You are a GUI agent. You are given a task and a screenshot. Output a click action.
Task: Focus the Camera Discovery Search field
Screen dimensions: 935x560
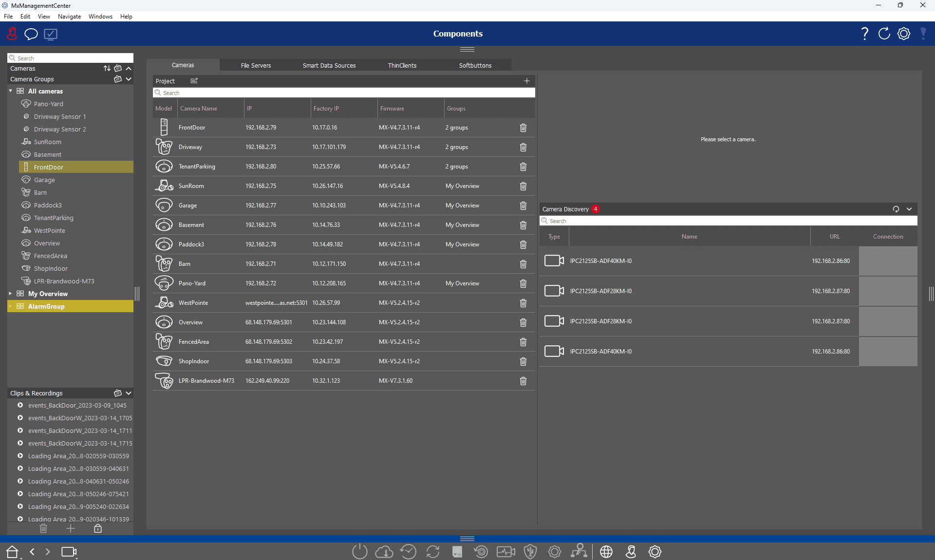tap(729, 221)
